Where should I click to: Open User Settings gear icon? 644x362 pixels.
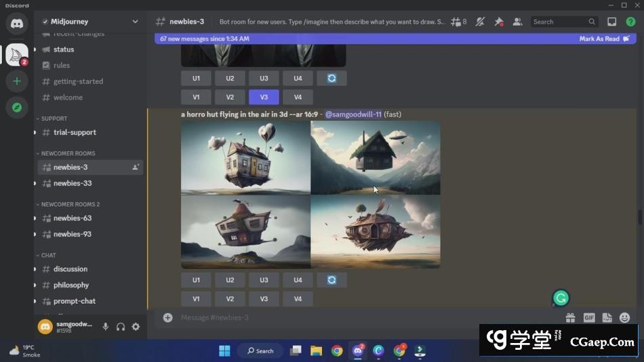(136, 327)
